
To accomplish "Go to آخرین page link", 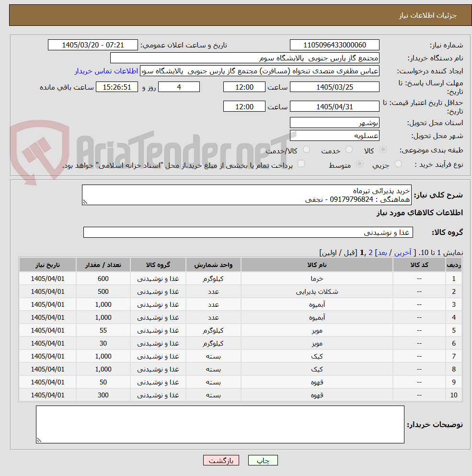I will 403,253.
